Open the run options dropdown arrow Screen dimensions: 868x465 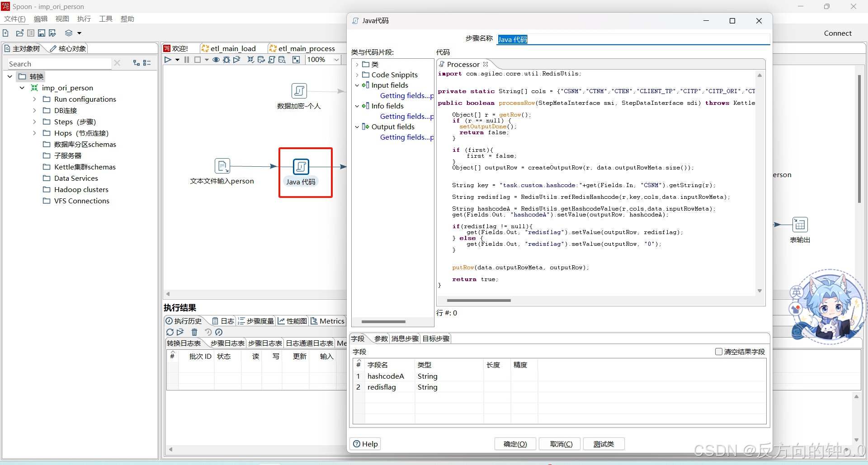(x=177, y=60)
